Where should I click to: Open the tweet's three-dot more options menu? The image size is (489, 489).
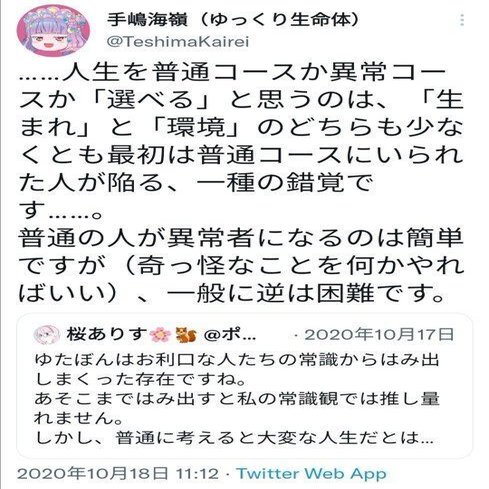point(462,20)
